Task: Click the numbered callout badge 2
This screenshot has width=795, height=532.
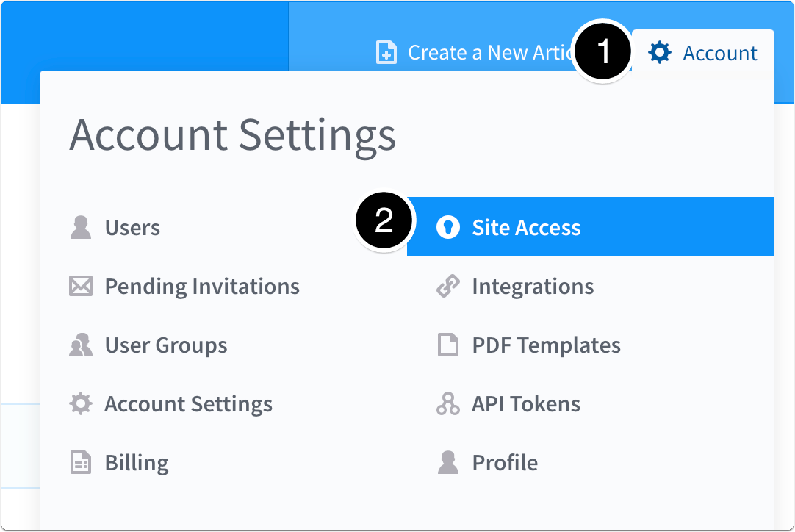Action: (384, 220)
